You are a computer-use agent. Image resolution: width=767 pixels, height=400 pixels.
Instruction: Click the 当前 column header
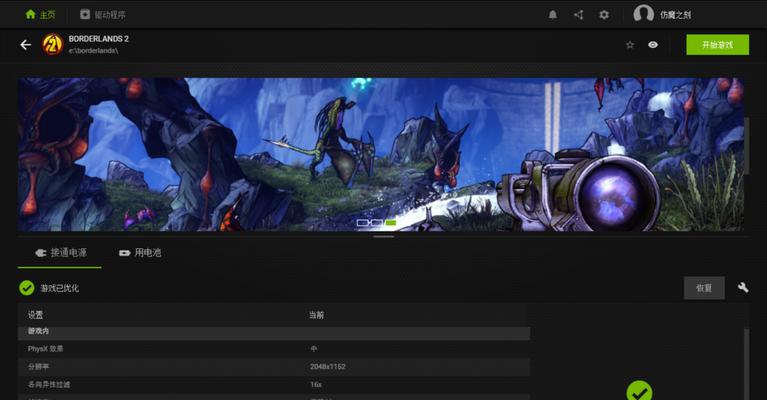point(316,315)
